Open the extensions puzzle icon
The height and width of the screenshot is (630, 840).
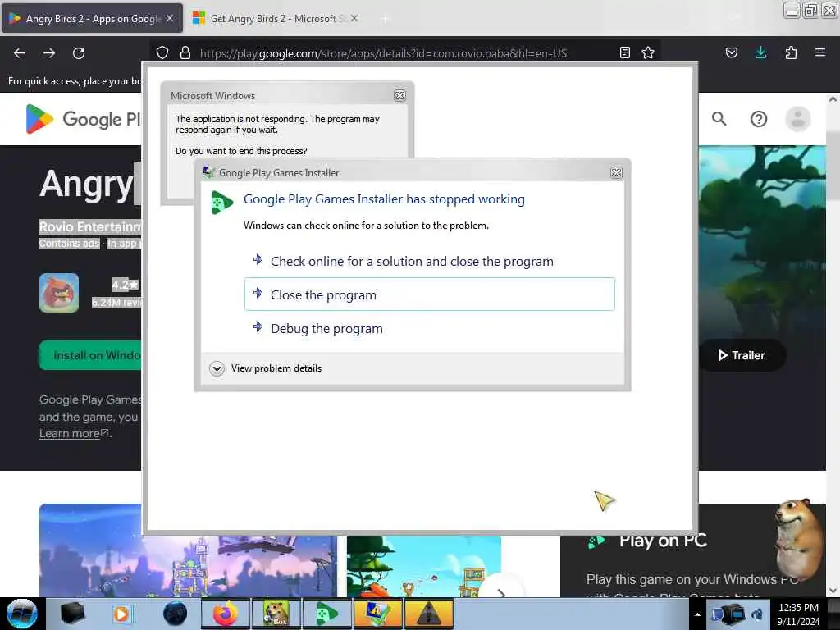coord(791,52)
